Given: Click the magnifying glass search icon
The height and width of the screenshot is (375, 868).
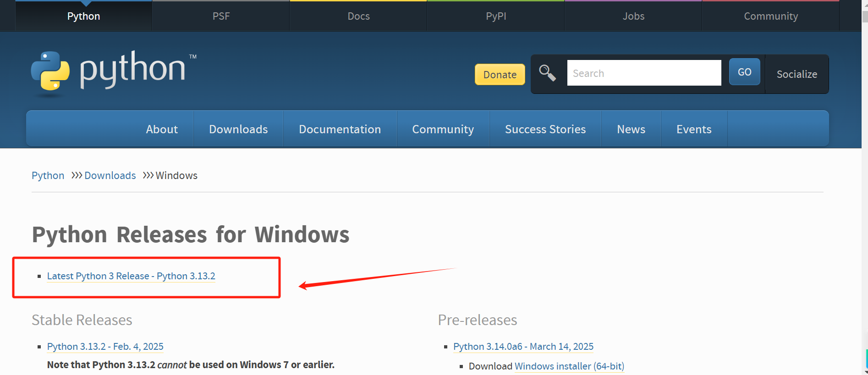Looking at the screenshot, I should pos(547,73).
